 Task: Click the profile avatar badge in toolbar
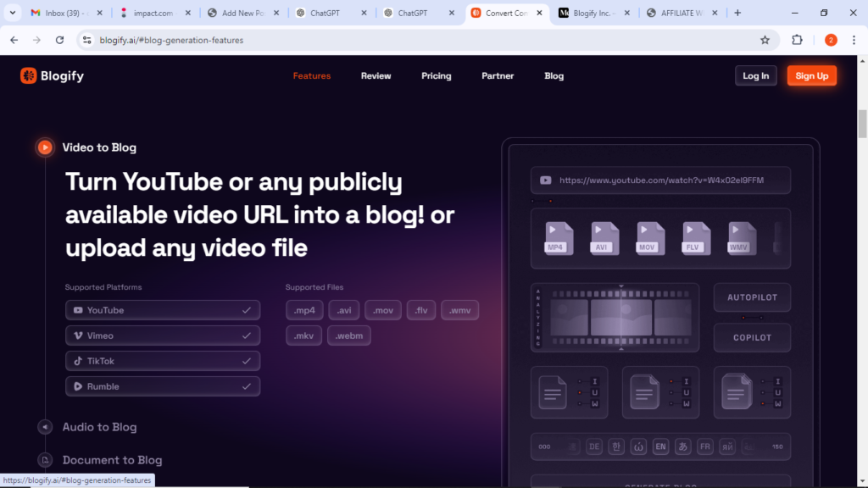831,40
